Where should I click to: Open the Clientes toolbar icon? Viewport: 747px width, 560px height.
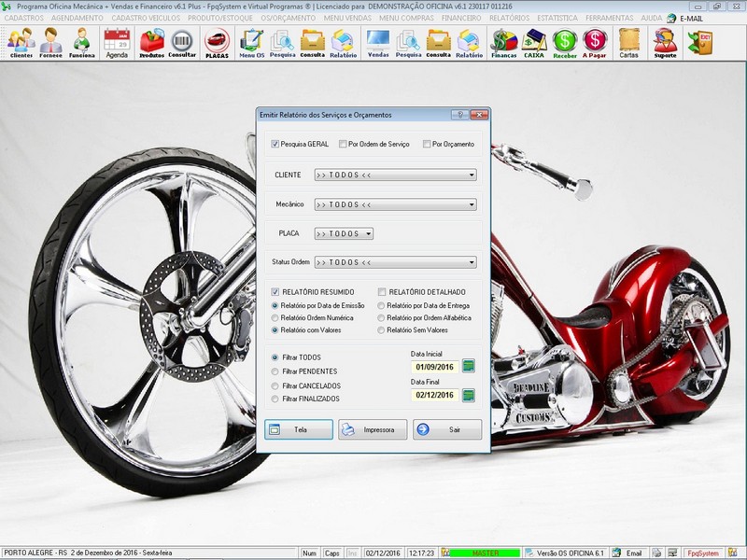click(21, 43)
